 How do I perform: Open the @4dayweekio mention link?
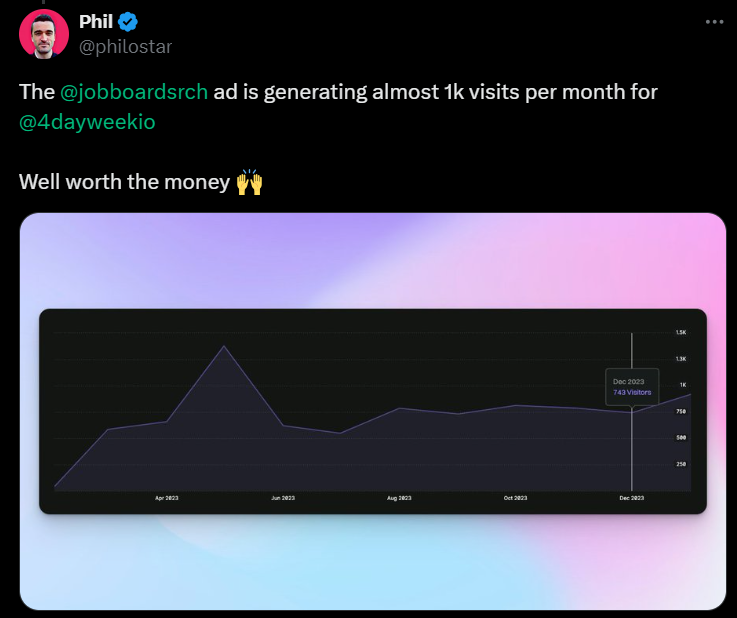87,122
